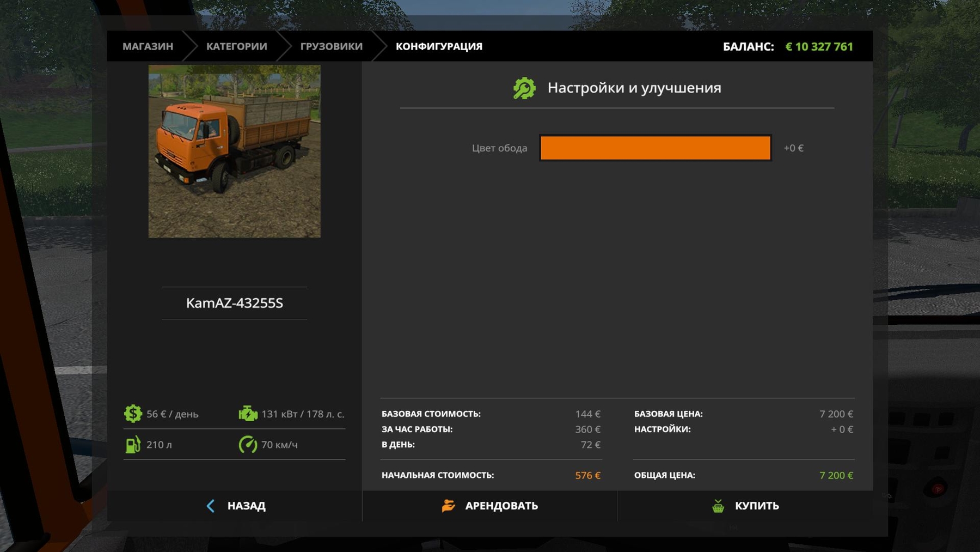Pick the orange rim color swatch
980x552 pixels.
pyautogui.click(x=655, y=148)
